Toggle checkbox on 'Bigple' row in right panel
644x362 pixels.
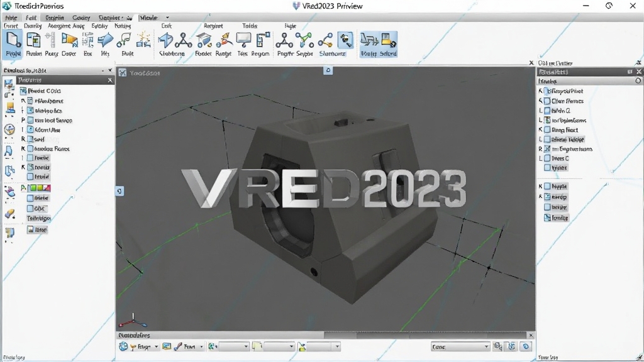547,186
